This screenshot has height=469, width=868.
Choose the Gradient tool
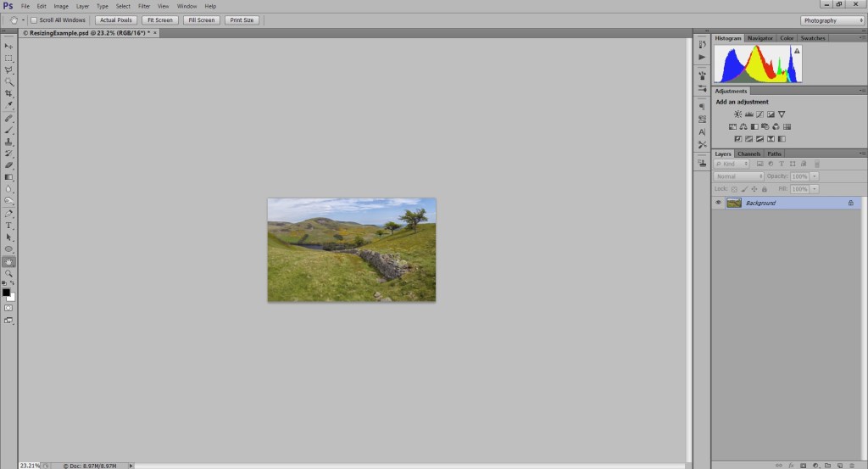coord(8,177)
